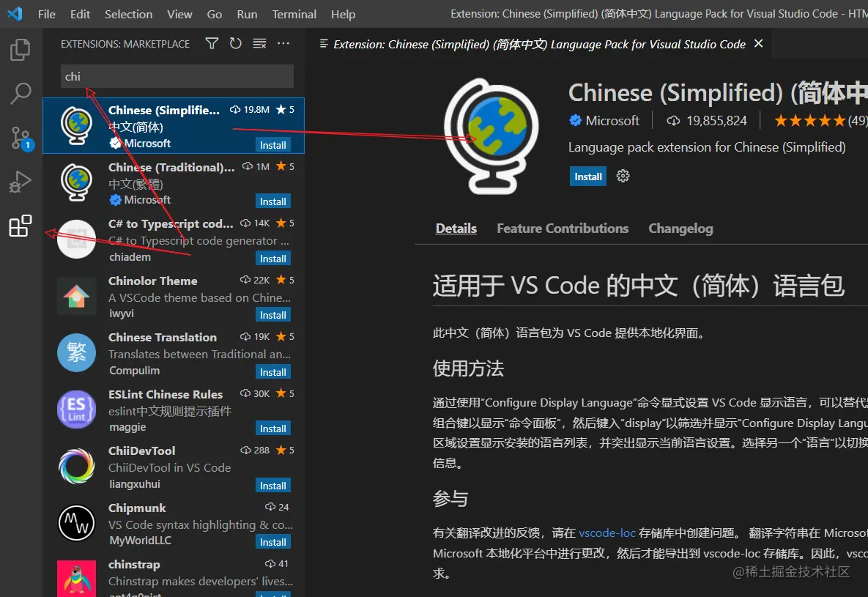This screenshot has width=868, height=597.
Task: Open the Run and Debug view
Action: point(21,182)
